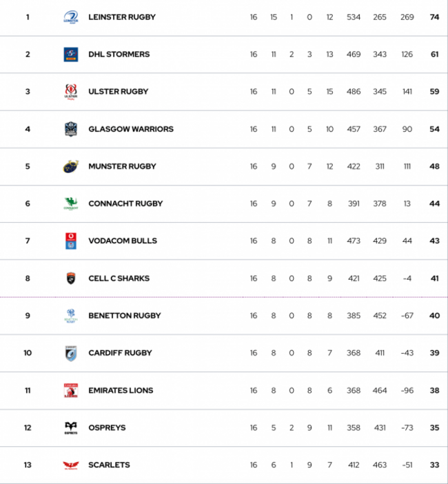Screen dimensions: 448x484
Task: Open the Cardiff Rugby shield icon
Action: tap(71, 353)
